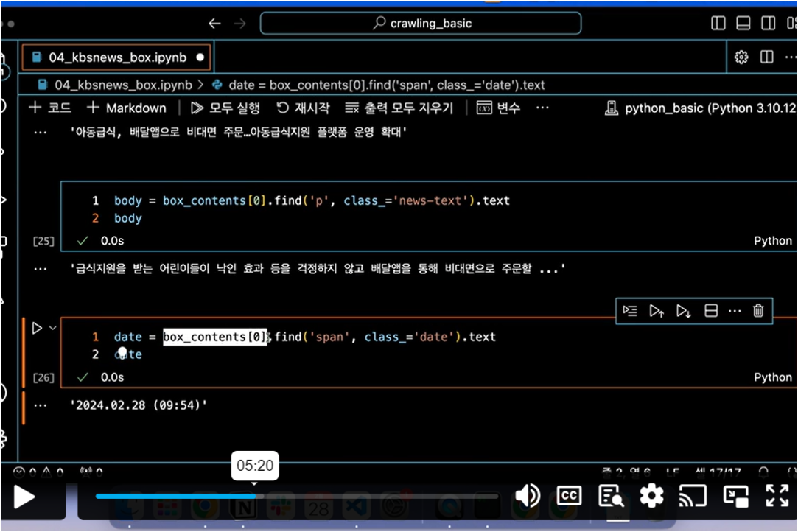Mute audio with the speaker icon

[528, 496]
